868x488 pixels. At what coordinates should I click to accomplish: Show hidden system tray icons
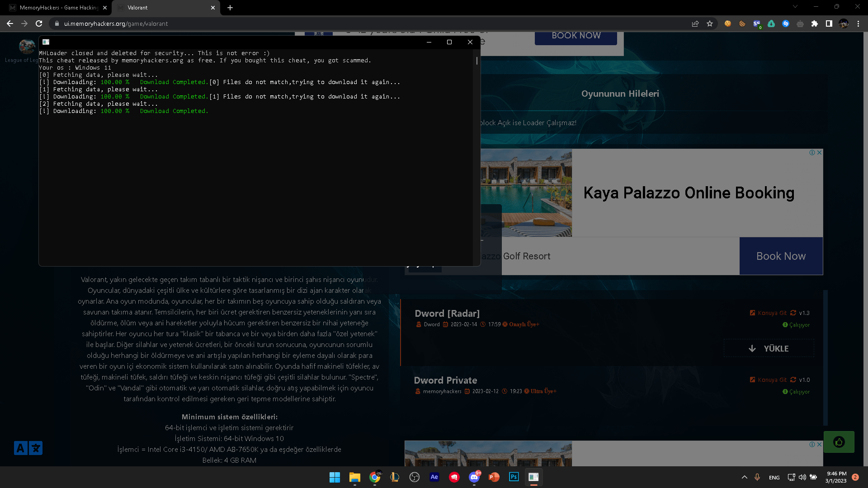pyautogui.click(x=744, y=477)
